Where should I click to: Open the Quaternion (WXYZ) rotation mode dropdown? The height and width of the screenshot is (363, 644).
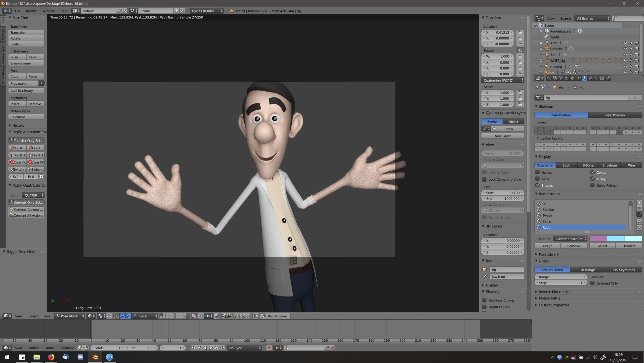pos(503,80)
